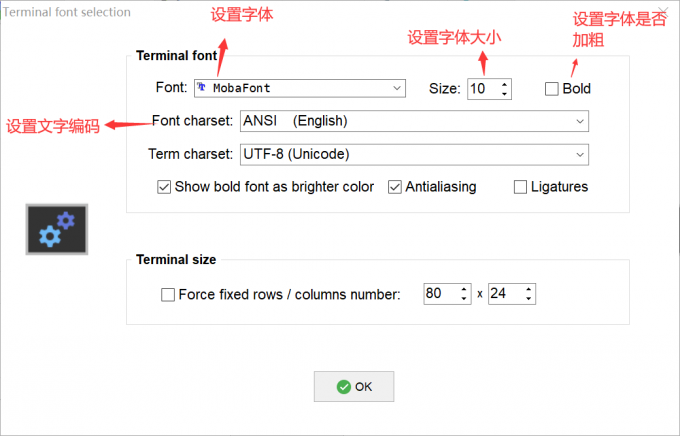Click the Size: label
680x436 pixels.
point(445,89)
